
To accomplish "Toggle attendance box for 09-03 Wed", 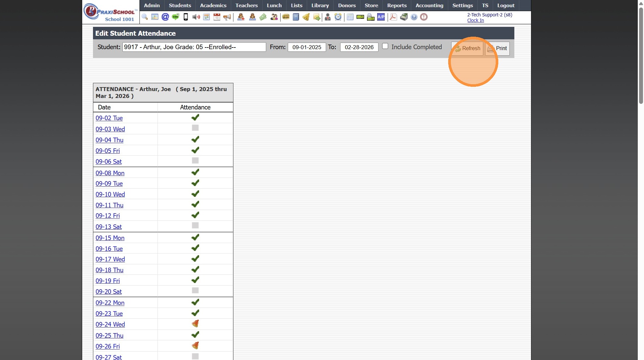I will [x=195, y=128].
